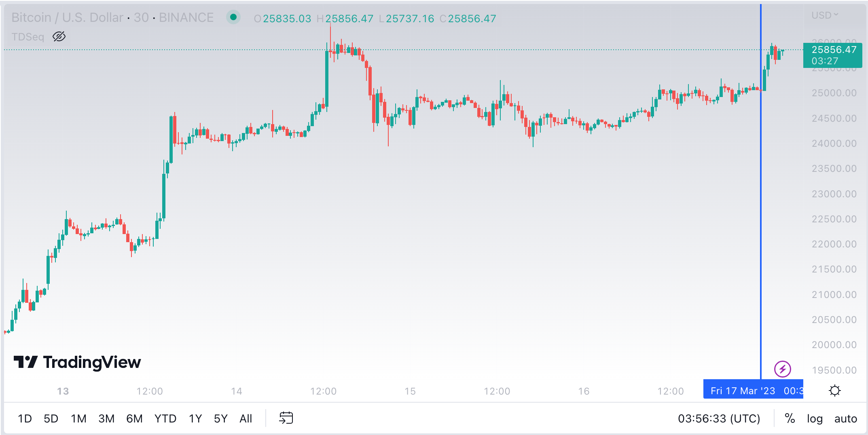Expand the USD currency dropdown

[825, 15]
